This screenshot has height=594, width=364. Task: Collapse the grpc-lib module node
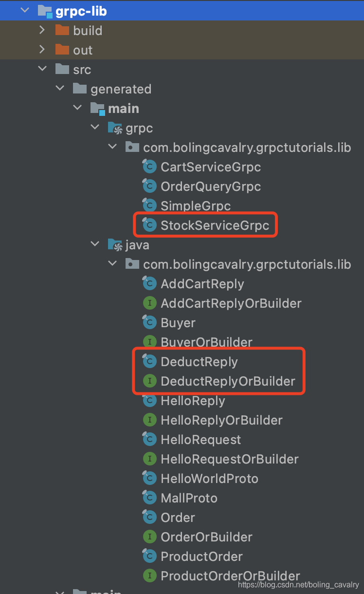pyautogui.click(x=24, y=11)
